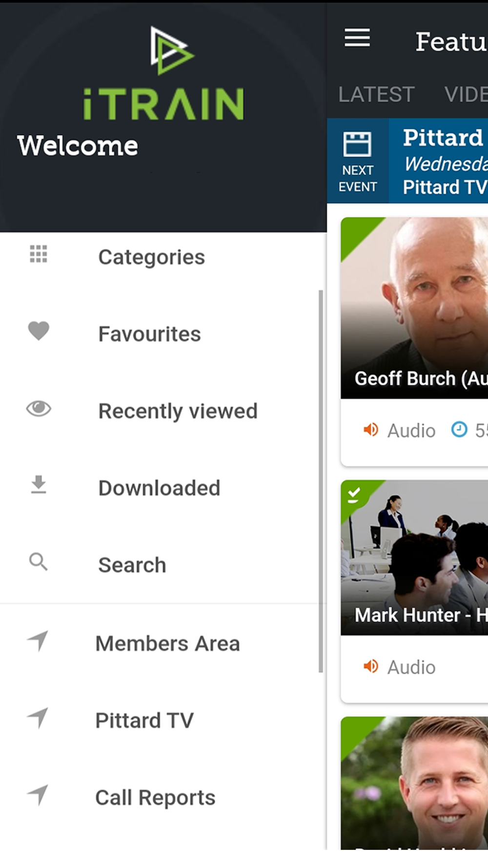Click the Call Reports arrow icon
488x868 pixels.
pyautogui.click(x=38, y=795)
